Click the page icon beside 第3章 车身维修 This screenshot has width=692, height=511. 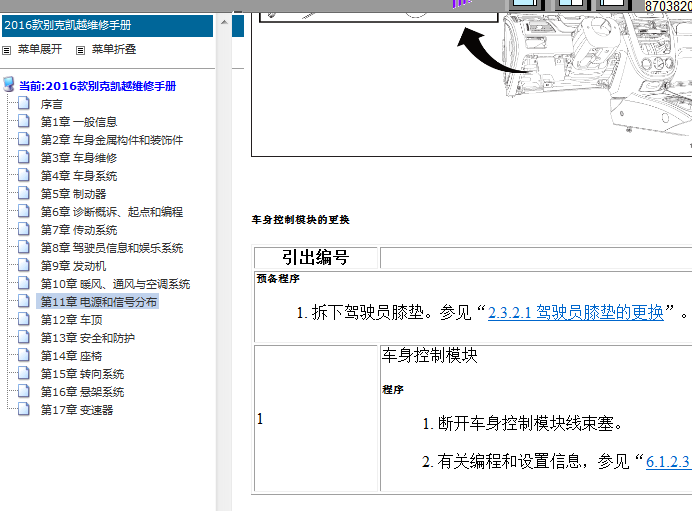point(24,158)
